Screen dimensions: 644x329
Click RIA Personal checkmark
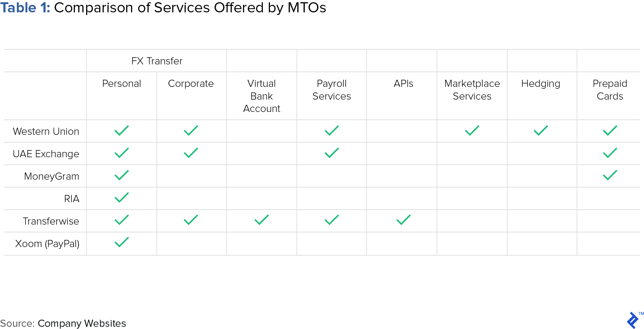tap(122, 197)
